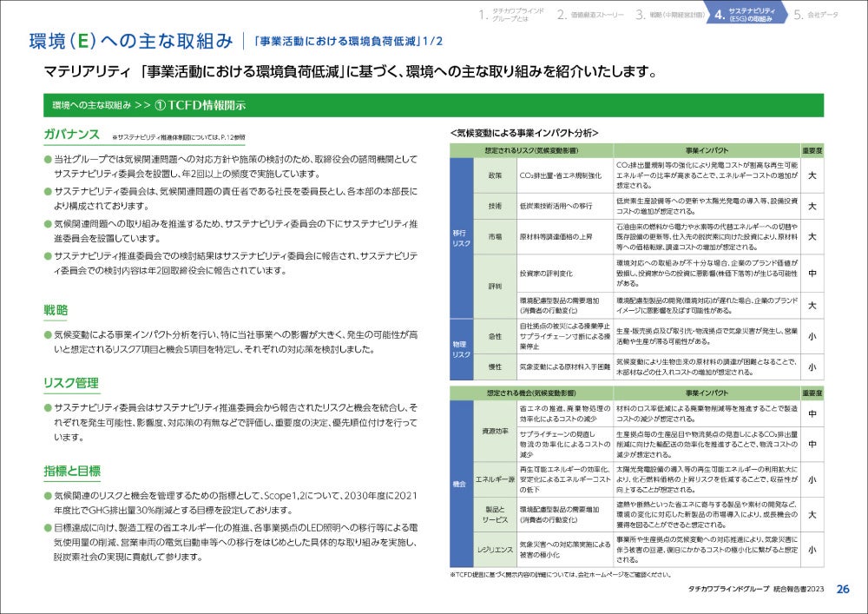Screen dimensions: 868x614
Task: Go to section 2 価値創造ストーリー tab
Action: [590, 15]
